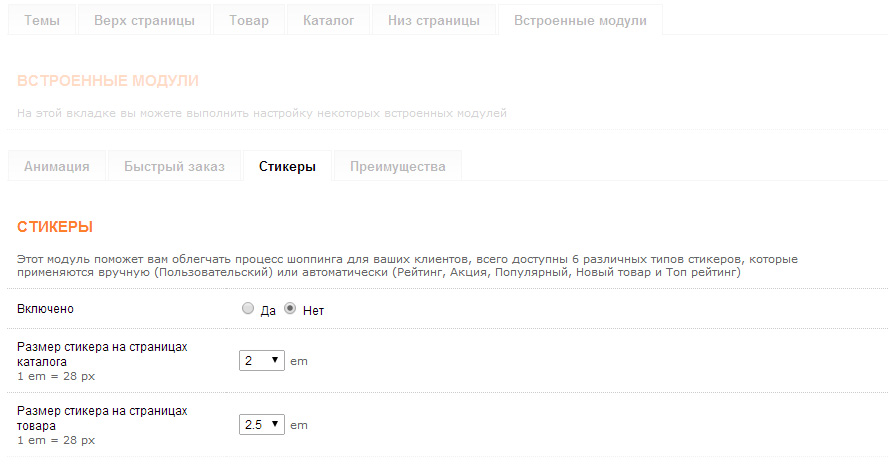The image size is (896, 466).
Task: Click the Встроенные модули tab
Action: tap(579, 20)
